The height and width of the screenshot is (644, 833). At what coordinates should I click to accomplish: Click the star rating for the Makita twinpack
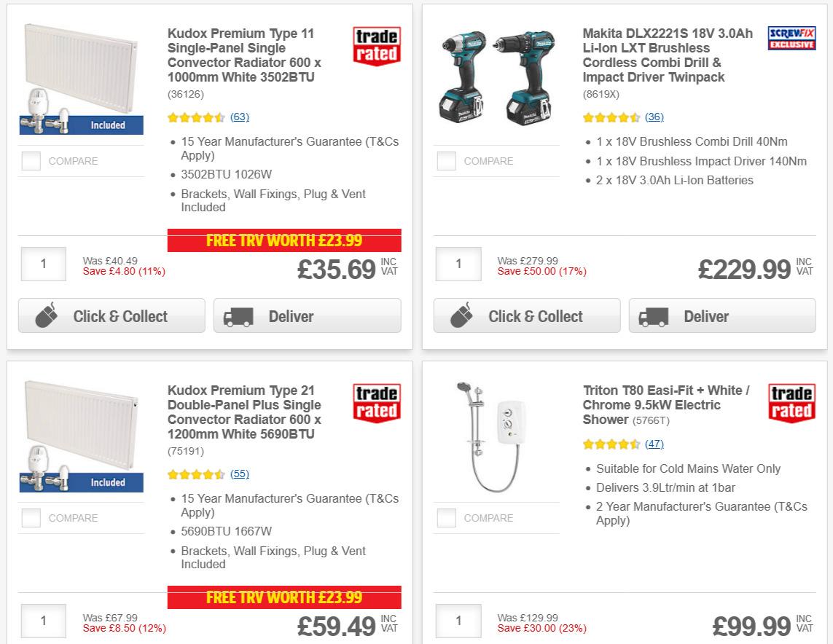click(x=613, y=117)
